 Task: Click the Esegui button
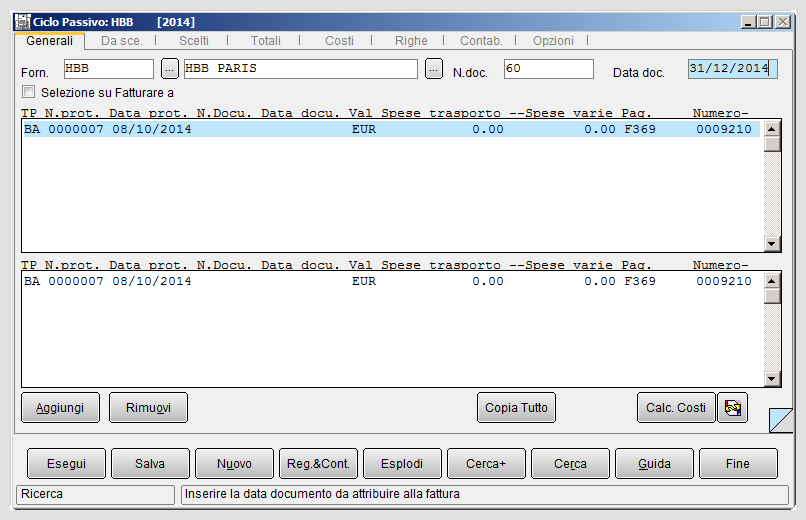[66, 464]
